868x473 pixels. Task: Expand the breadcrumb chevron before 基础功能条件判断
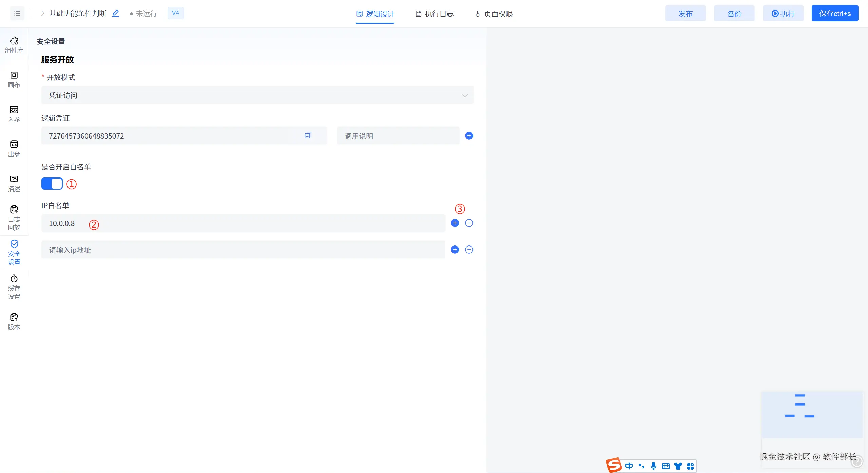(x=42, y=13)
